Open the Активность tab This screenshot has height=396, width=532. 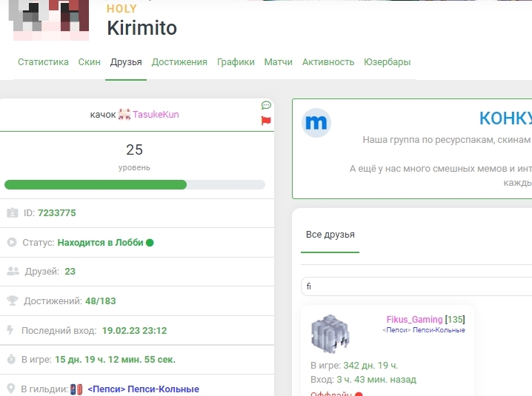(x=328, y=62)
